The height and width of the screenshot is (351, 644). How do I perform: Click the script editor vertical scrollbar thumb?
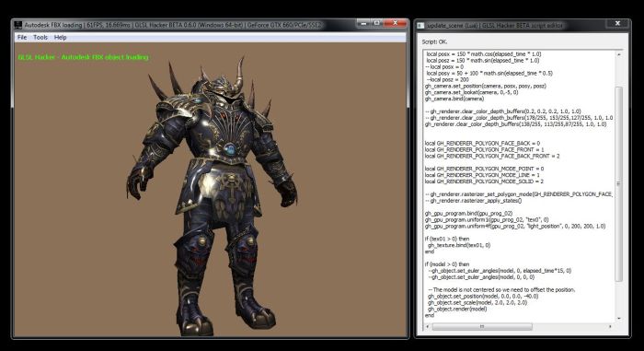point(618,184)
